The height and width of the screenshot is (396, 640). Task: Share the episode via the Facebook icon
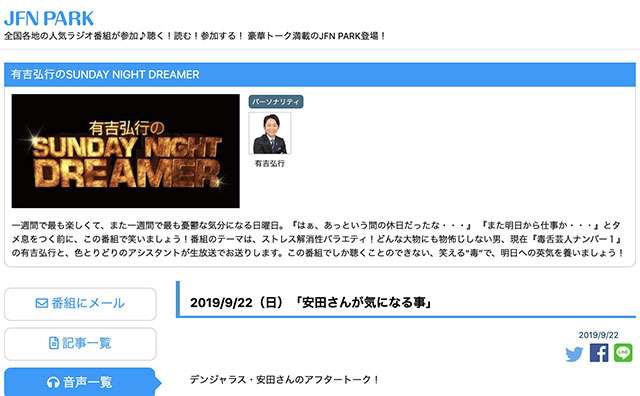coord(599,353)
